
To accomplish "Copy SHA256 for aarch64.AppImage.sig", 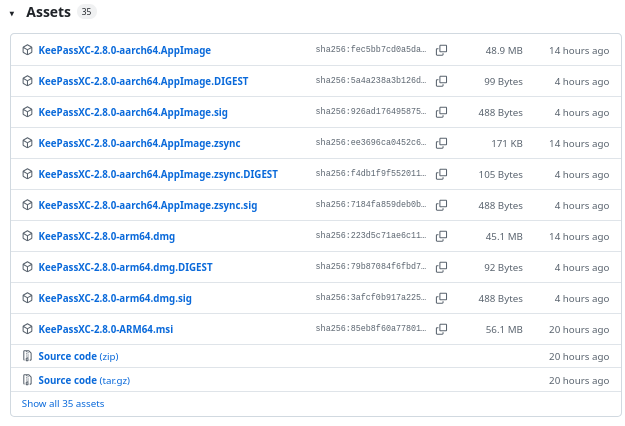I will tap(441, 112).
